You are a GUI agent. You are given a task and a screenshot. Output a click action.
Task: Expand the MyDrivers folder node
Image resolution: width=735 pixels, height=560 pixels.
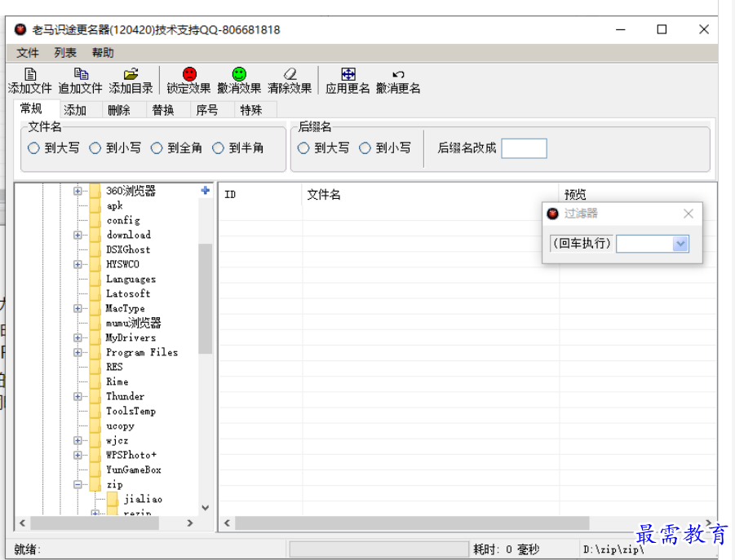coord(77,337)
